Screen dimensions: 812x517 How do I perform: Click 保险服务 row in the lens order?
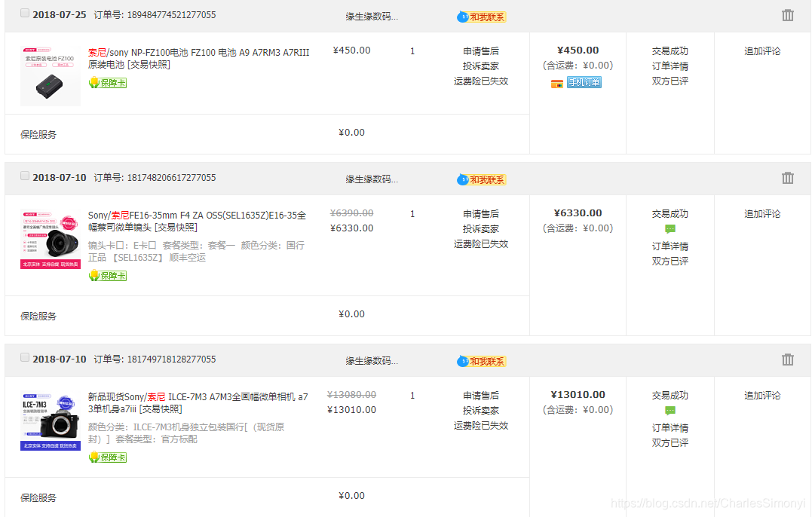pos(267,316)
